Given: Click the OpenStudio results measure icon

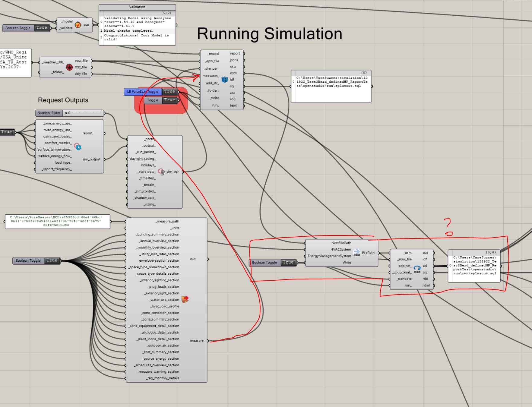Looking at the screenshot, I should pos(185,299).
